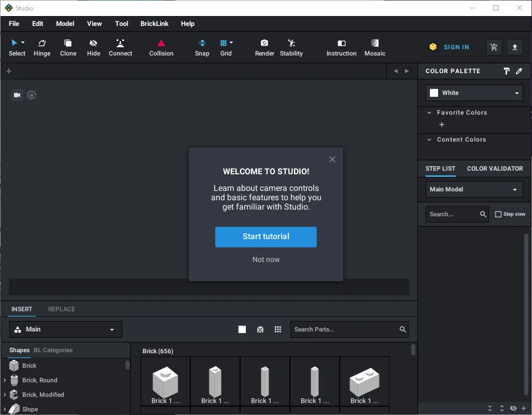Toggle hidden parts eye icon in step list footer

[x=513, y=408]
